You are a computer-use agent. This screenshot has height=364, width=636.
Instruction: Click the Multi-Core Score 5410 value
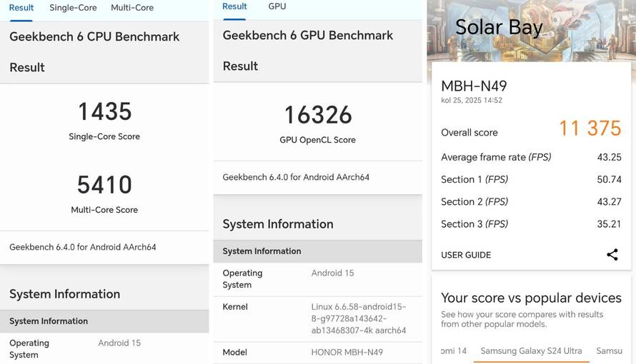click(104, 186)
